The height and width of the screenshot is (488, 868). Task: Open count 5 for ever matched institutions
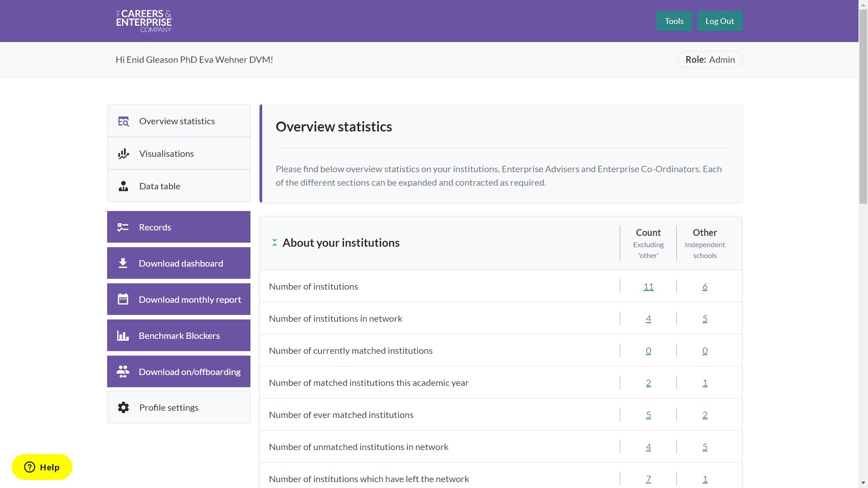pyautogui.click(x=648, y=415)
